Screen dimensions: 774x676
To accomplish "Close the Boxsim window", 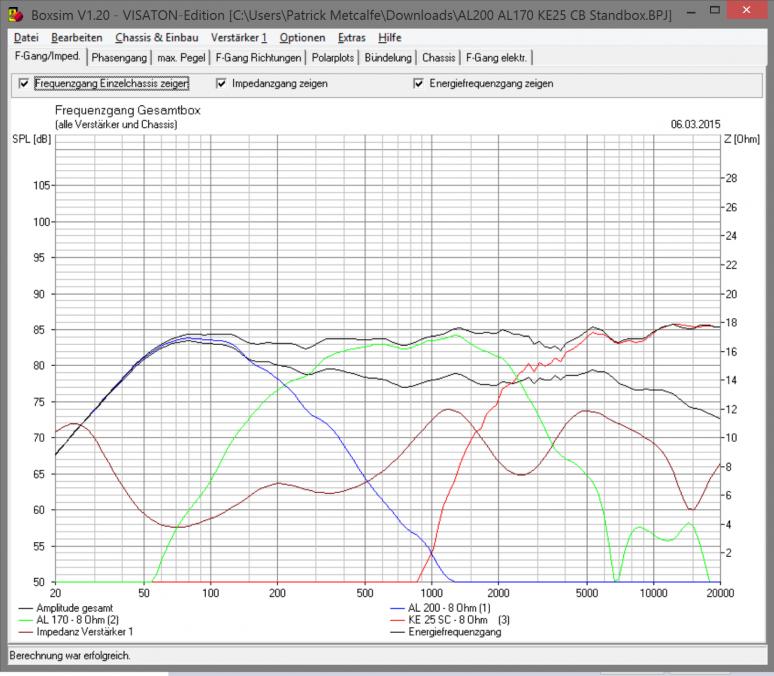I will coord(748,12).
